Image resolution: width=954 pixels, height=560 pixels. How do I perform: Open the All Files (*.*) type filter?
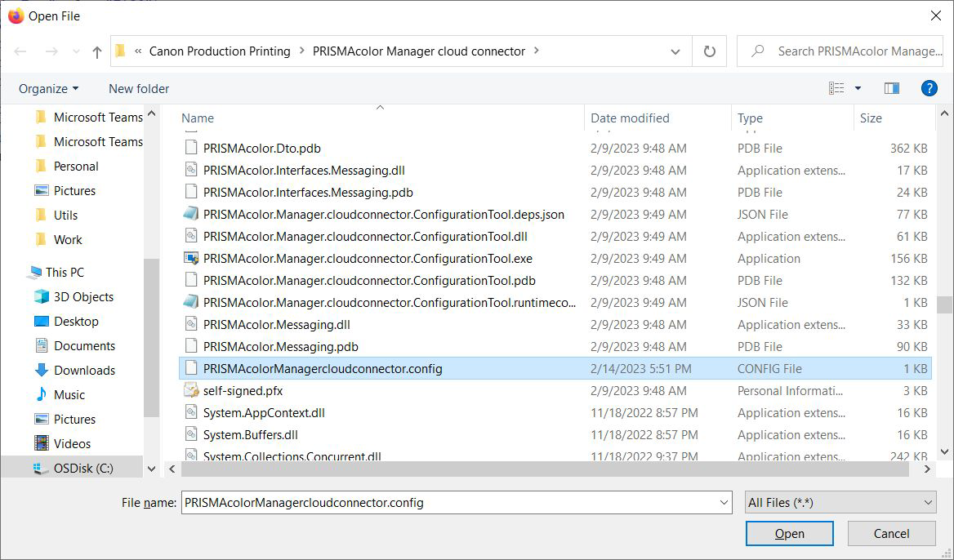point(840,503)
